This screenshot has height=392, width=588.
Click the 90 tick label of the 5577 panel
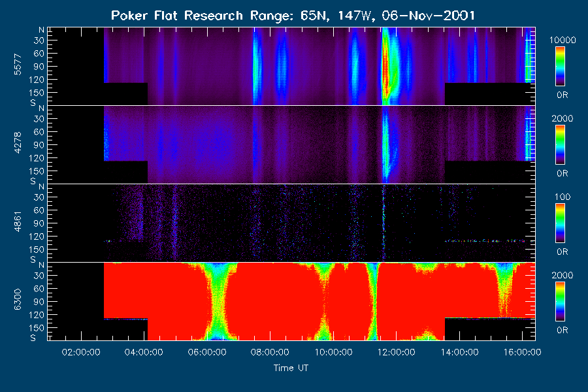click(x=39, y=67)
